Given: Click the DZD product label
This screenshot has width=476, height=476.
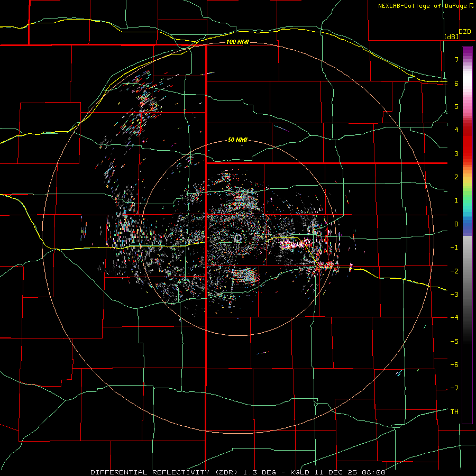Looking at the screenshot, I should (x=465, y=32).
